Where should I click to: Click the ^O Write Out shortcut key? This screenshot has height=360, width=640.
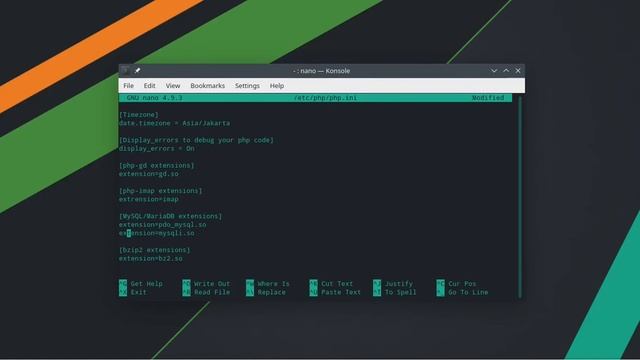(187, 283)
